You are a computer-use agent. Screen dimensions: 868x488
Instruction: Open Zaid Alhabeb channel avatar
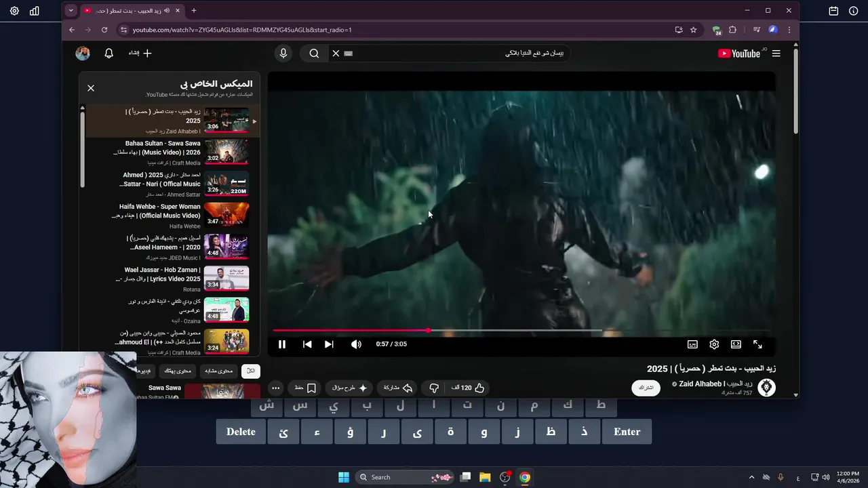(x=766, y=388)
